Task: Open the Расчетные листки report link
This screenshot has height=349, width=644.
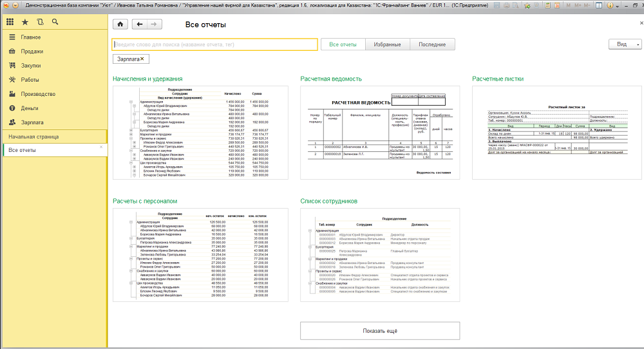Action: pos(498,79)
